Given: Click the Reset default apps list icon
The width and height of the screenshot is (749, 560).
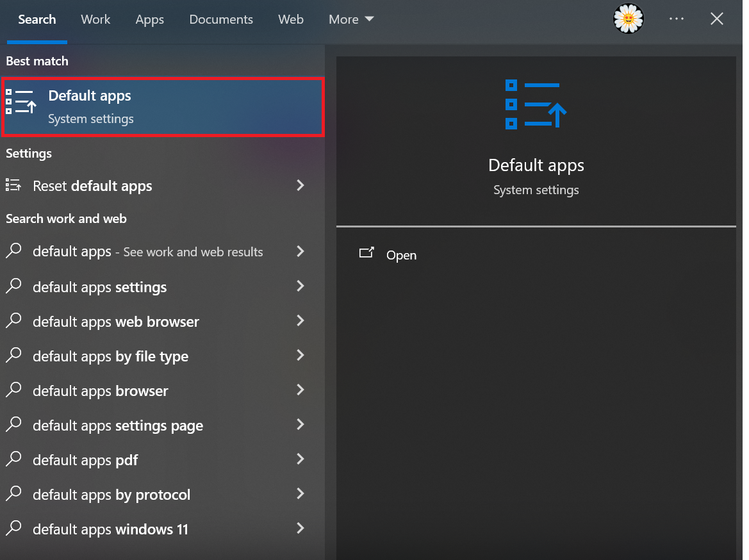Looking at the screenshot, I should coord(13,185).
